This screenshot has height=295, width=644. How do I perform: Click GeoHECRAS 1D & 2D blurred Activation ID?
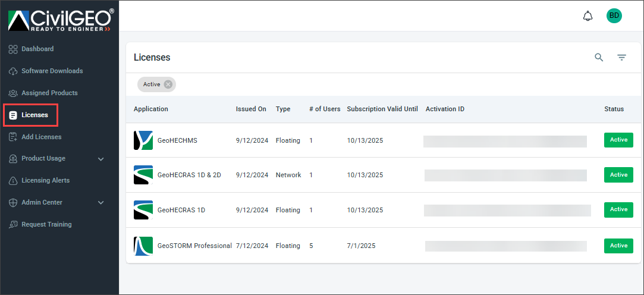pos(505,175)
